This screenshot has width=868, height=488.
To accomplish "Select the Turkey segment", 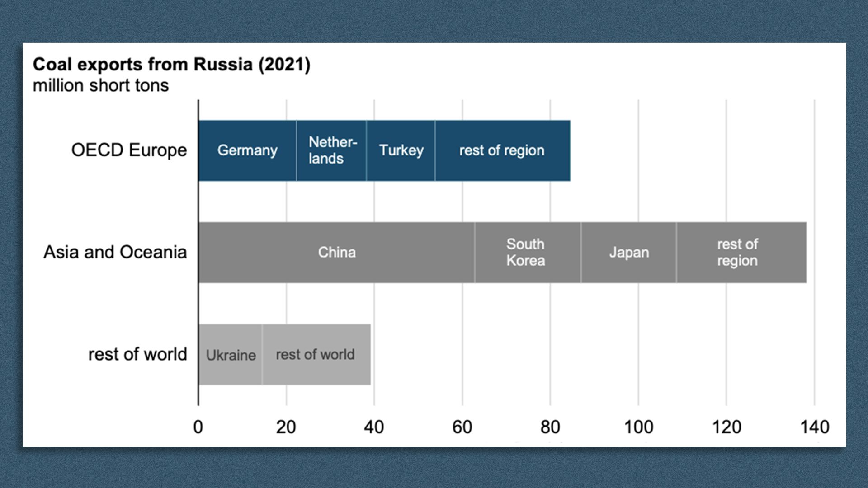I will point(400,150).
